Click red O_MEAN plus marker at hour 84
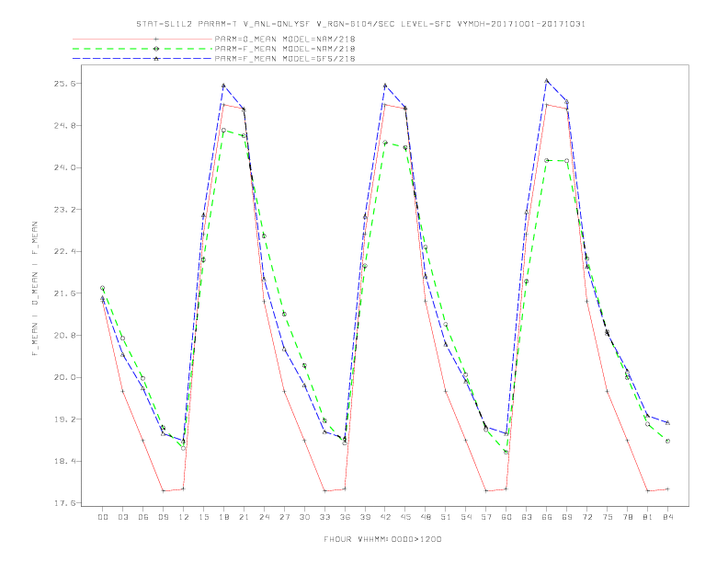 click(x=667, y=488)
